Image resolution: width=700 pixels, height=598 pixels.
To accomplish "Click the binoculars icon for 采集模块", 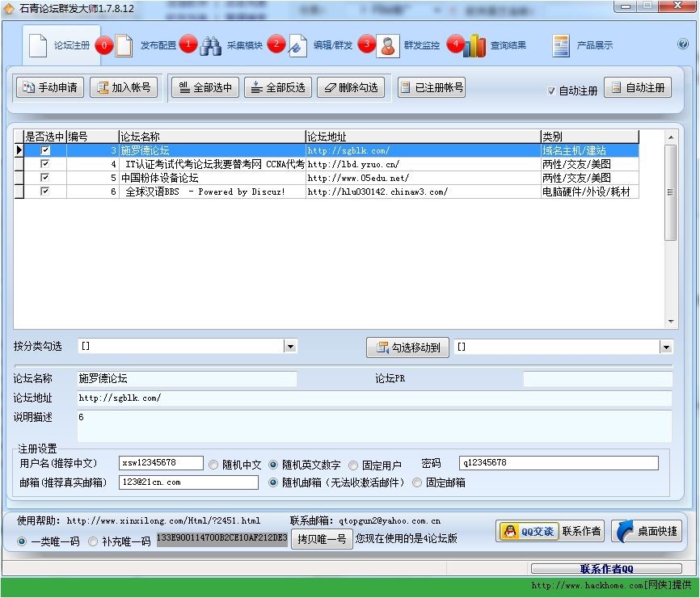I will (x=211, y=46).
